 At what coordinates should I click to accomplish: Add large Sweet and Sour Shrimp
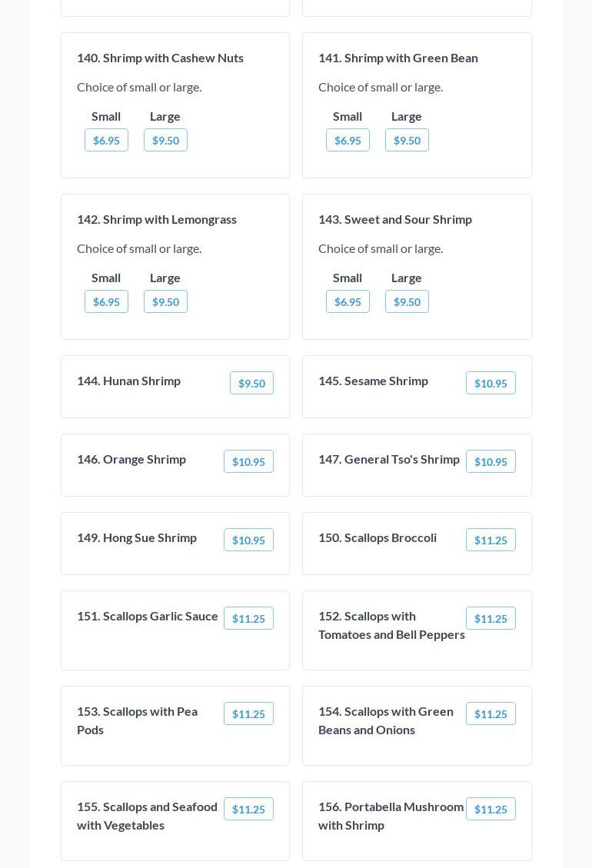pyautogui.click(x=407, y=301)
